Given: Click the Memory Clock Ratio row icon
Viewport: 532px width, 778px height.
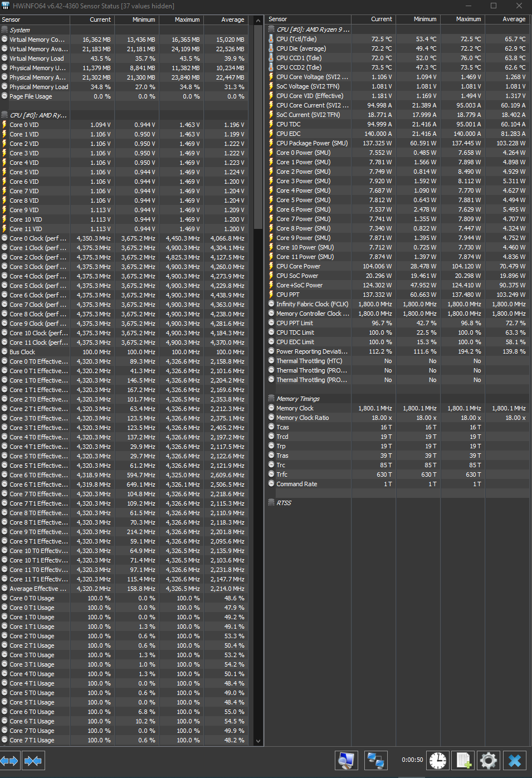Looking at the screenshot, I should 271,418.
